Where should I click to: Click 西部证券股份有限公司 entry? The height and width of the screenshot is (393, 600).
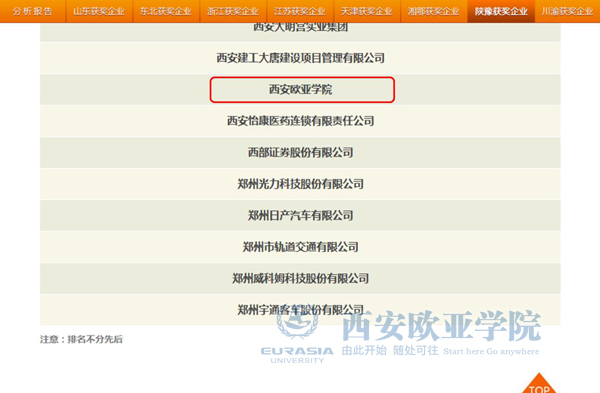click(x=300, y=153)
